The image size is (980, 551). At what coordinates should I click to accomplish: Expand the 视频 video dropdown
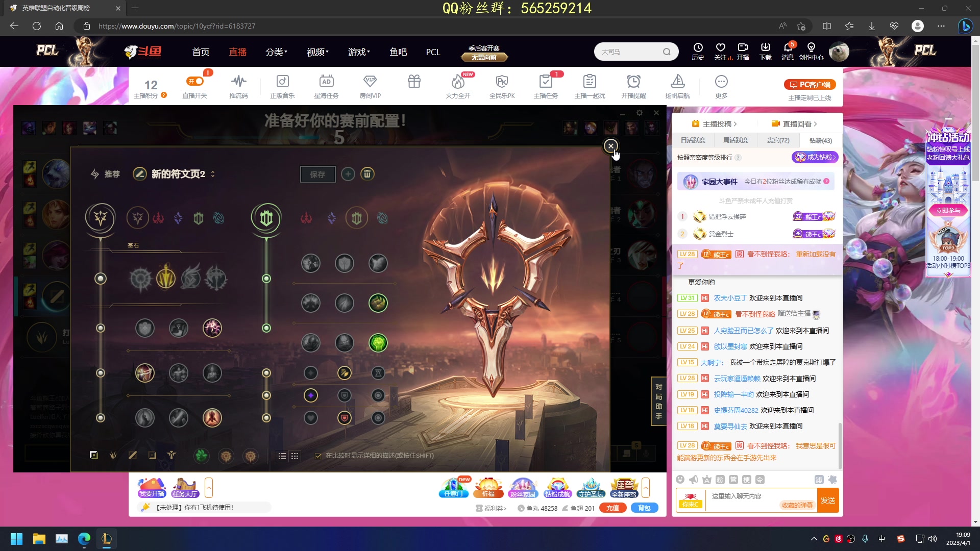[316, 52]
